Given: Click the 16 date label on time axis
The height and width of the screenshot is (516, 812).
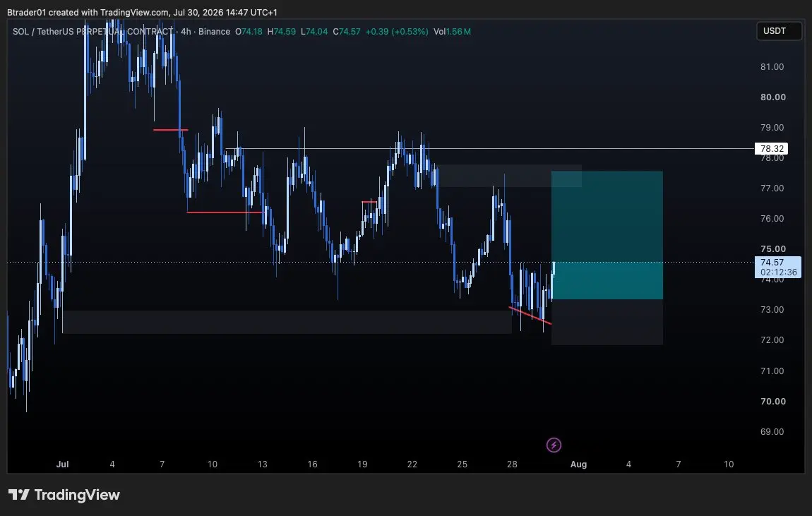Looking at the screenshot, I should click(312, 464).
